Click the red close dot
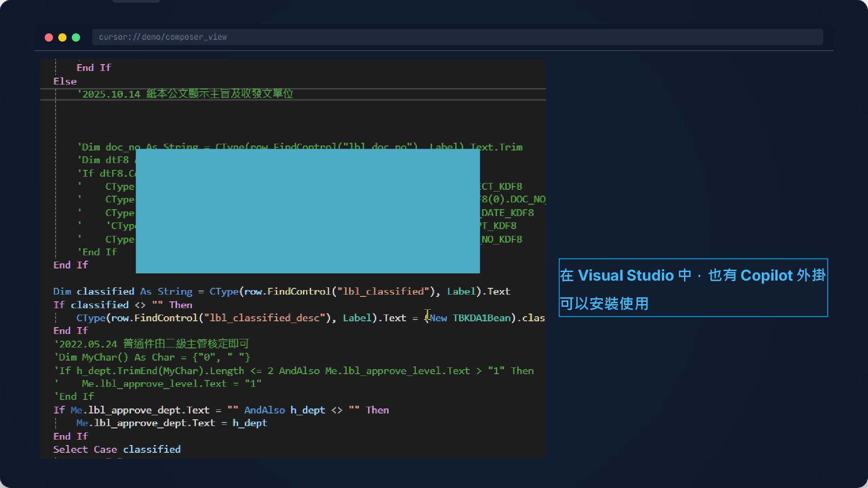868x488 pixels. click(49, 38)
